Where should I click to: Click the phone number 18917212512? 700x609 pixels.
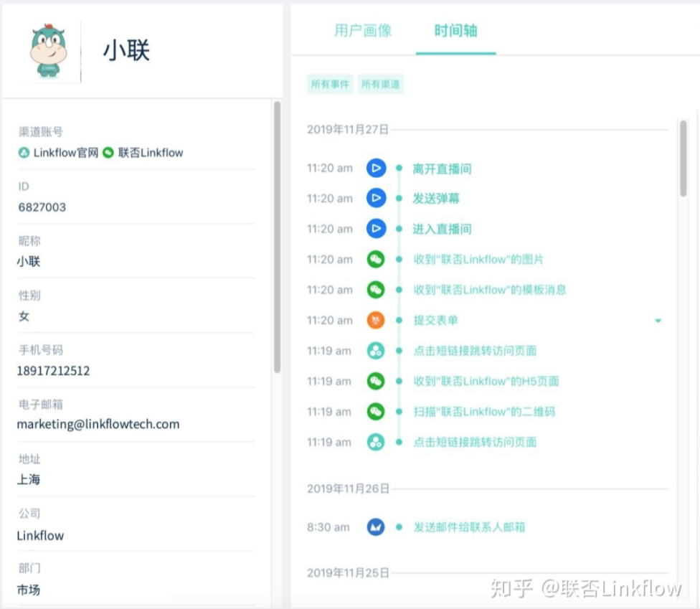click(x=54, y=371)
